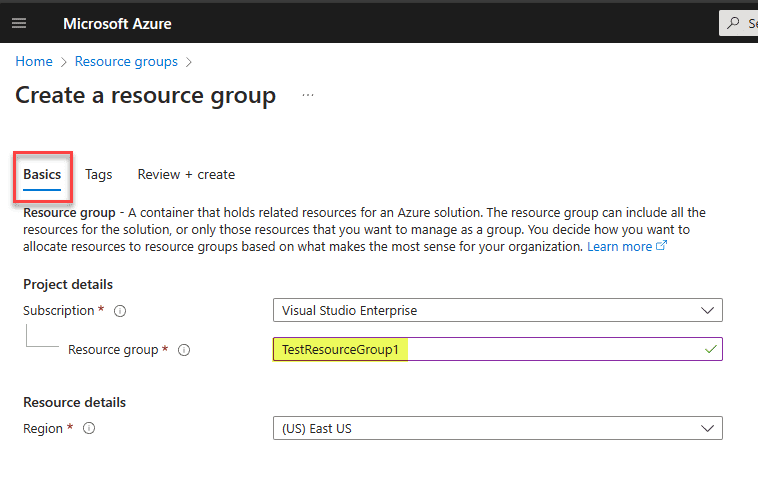
Task: Open the Subscription dropdown
Action: coord(498,310)
